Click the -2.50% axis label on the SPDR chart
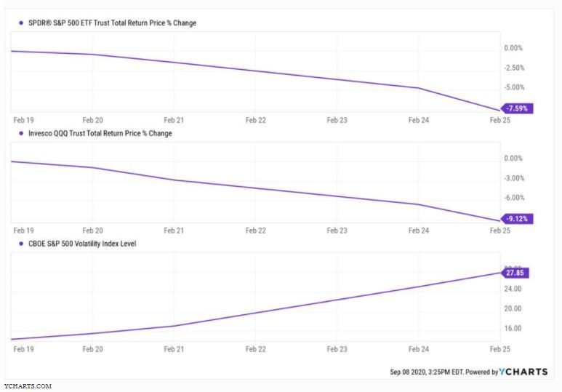This screenshot has height=392, width=562. coord(514,68)
